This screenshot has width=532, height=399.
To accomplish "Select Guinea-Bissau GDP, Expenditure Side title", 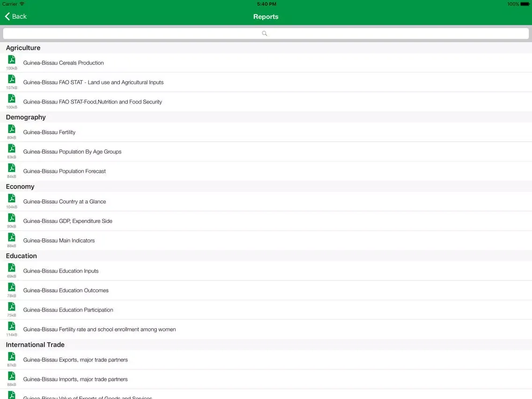I will tap(67, 221).
